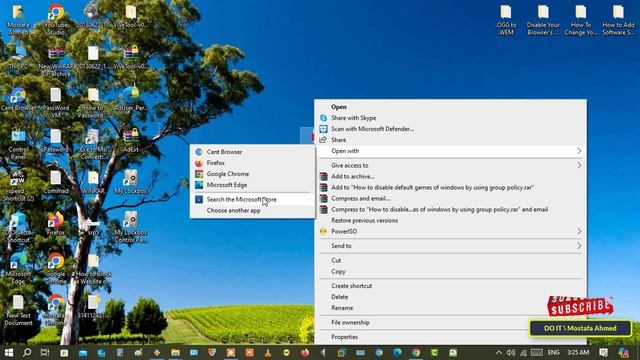
Task: Select the How To Change Yo... file
Action: [x=580, y=20]
